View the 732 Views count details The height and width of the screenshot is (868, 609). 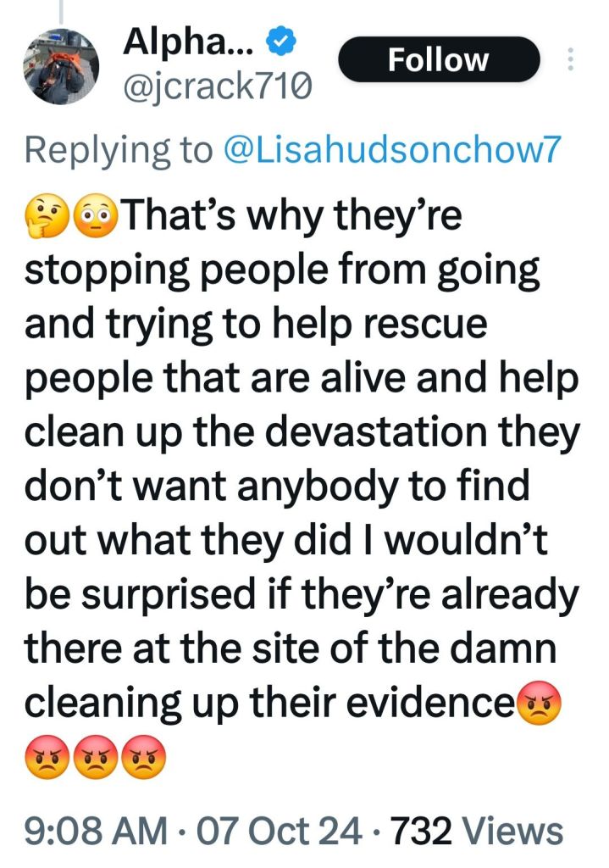coord(478,831)
